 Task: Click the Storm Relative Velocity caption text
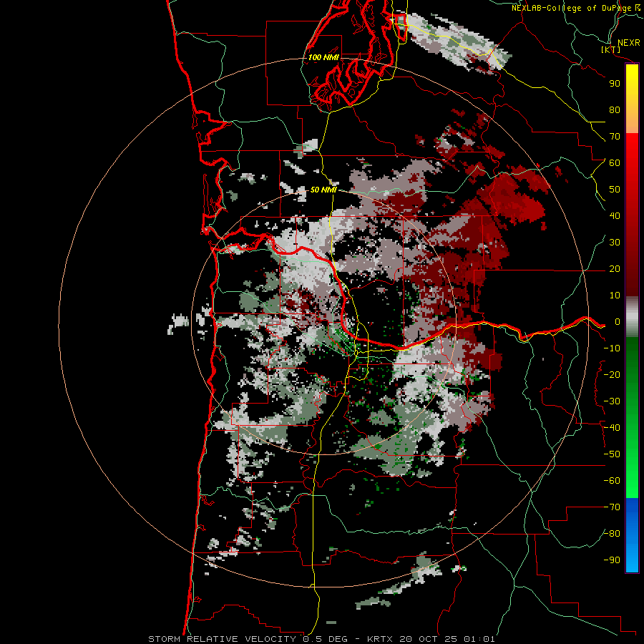pos(321,639)
